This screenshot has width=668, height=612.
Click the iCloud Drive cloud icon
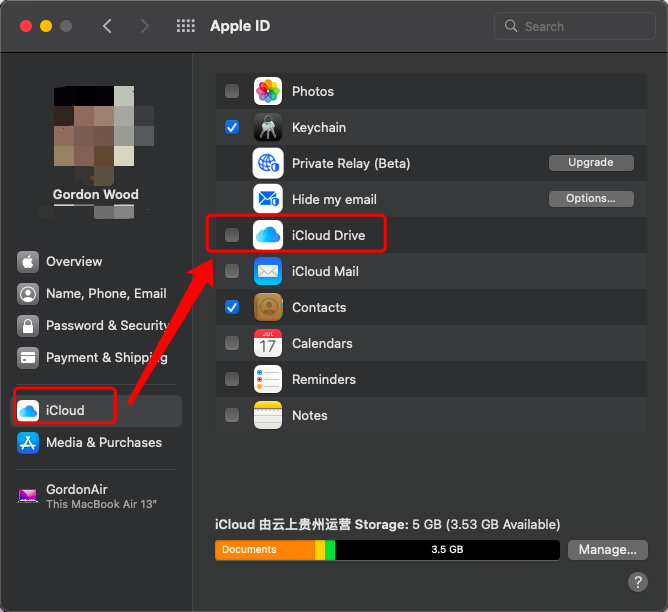268,235
